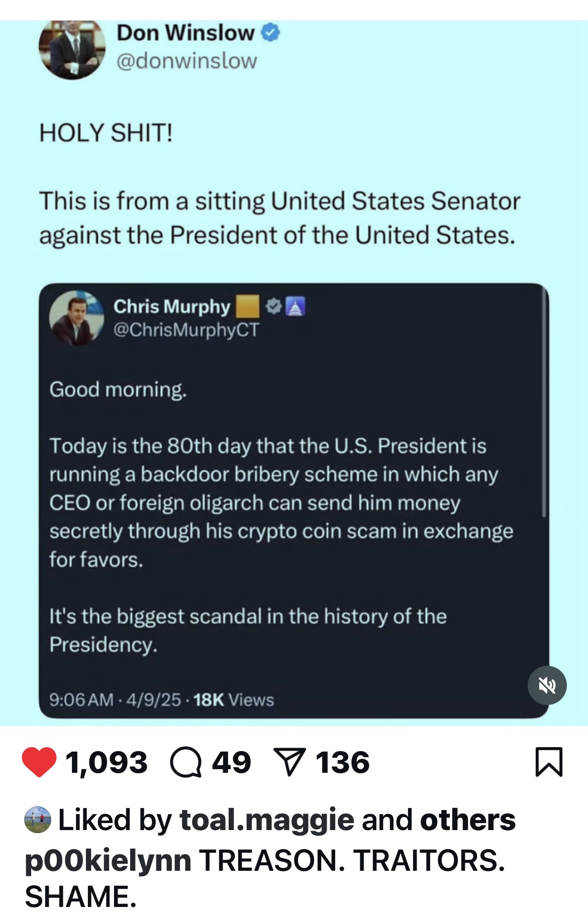Viewport: 588px width, 914px height.
Task: Tap Chris Murphy's profile picture
Action: tap(76, 317)
